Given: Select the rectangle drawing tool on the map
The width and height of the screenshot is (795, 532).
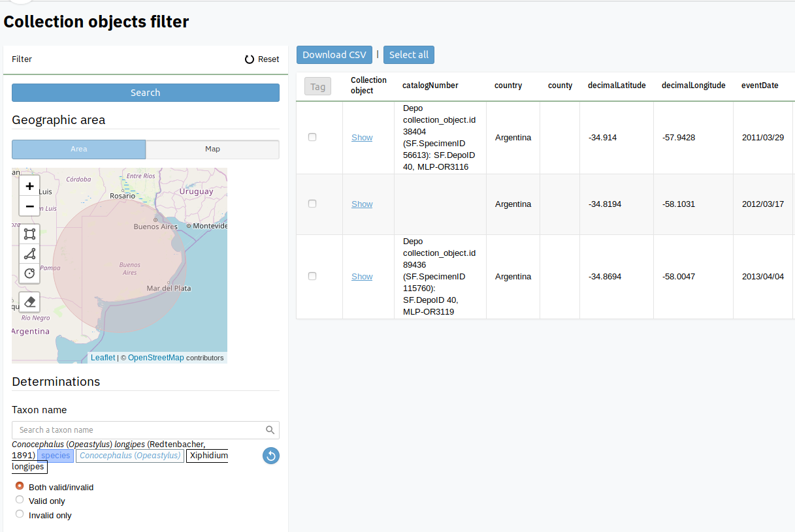Looking at the screenshot, I should 29,233.
